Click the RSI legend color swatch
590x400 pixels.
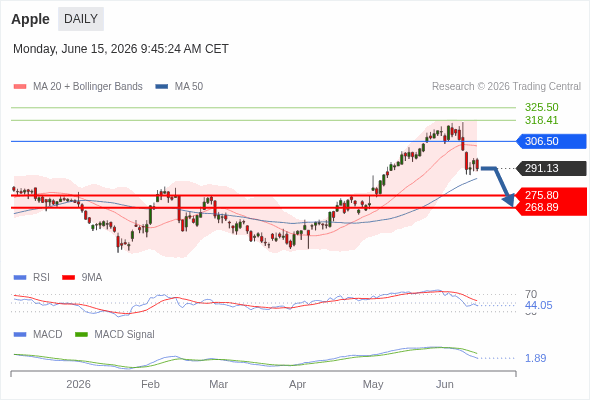(20, 278)
